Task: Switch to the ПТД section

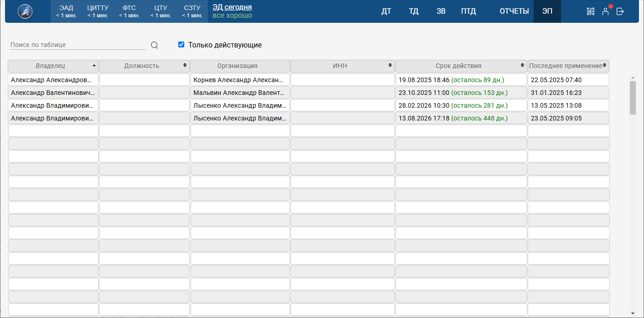Action: pyautogui.click(x=468, y=11)
